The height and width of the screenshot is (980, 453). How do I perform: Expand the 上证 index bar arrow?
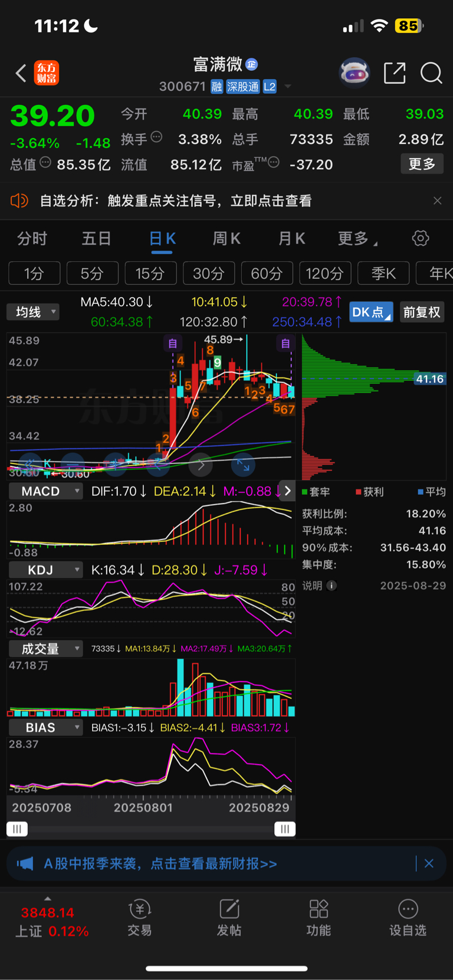coord(48,899)
